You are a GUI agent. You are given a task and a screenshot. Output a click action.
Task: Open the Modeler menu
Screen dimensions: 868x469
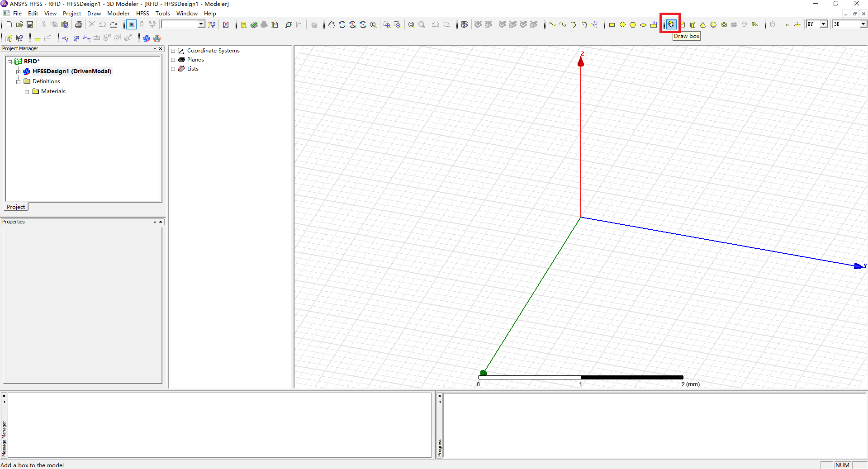pyautogui.click(x=119, y=14)
